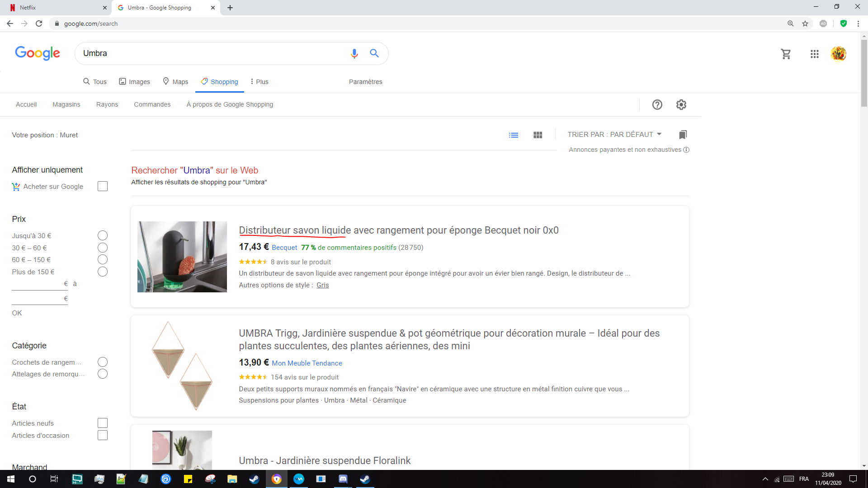Image resolution: width=868 pixels, height=488 pixels.
Task: Open the Paramètres menu
Action: tap(365, 82)
